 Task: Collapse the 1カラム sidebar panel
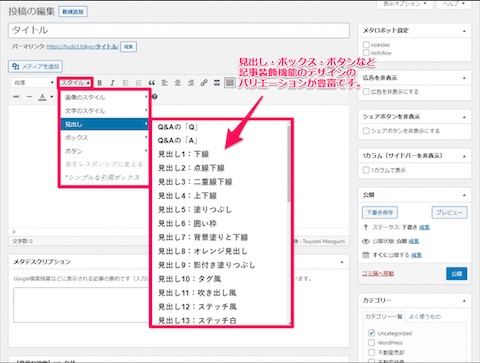[464, 156]
